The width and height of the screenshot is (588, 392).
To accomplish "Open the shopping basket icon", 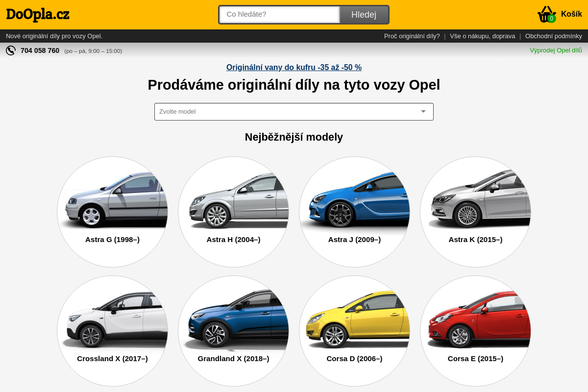I will click(x=546, y=14).
